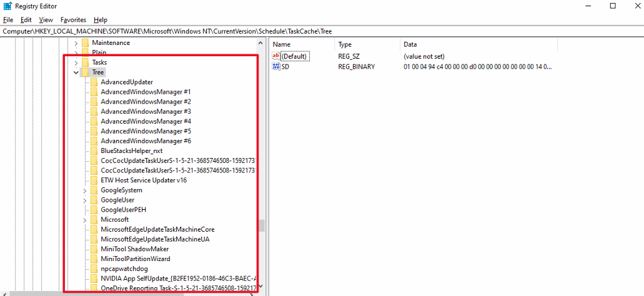Open the View menu
The image size is (644, 296).
coord(46,20)
